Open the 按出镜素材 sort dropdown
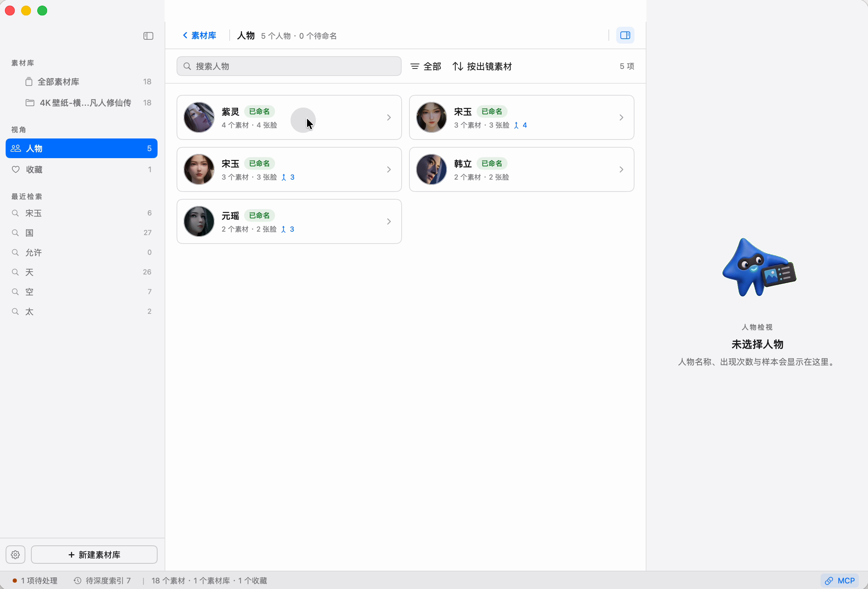Image resolution: width=868 pixels, height=589 pixels. click(x=482, y=66)
